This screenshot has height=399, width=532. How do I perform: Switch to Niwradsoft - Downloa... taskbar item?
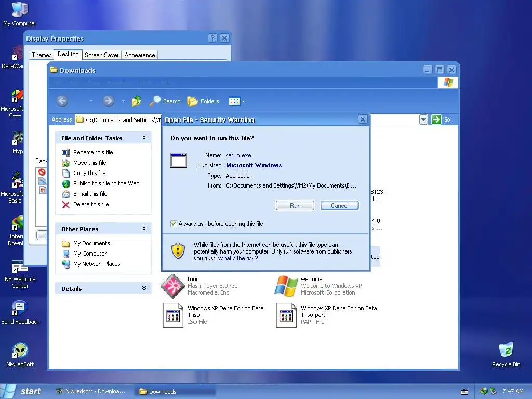pyautogui.click(x=90, y=391)
